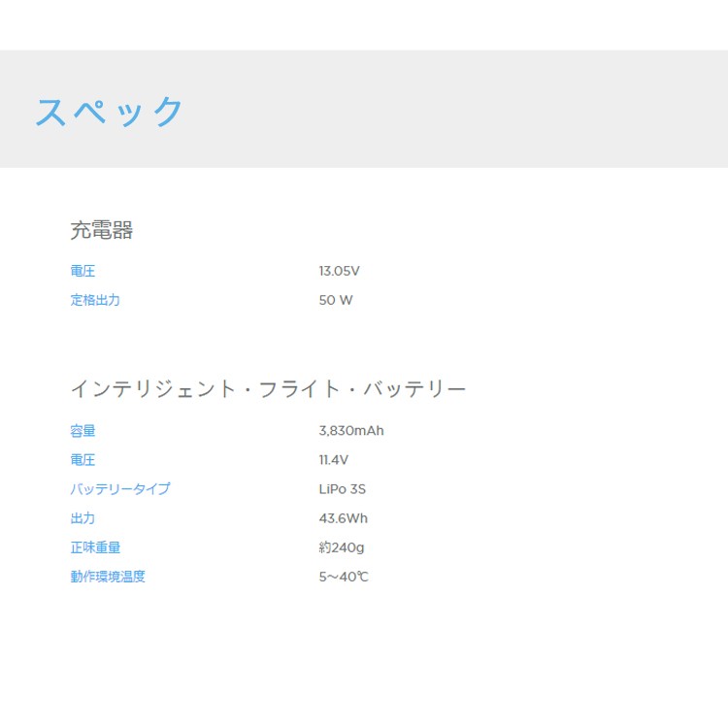This screenshot has width=728, height=728.
Task: Click the 充電器 section heading
Action: pos(102,230)
